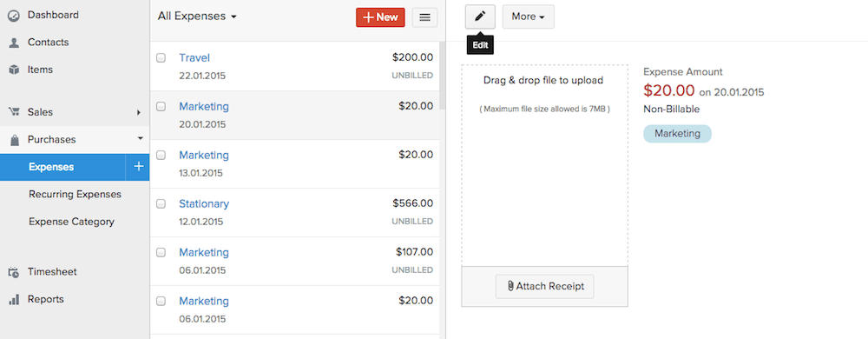Collapse the Purchases section arrow

click(x=140, y=138)
